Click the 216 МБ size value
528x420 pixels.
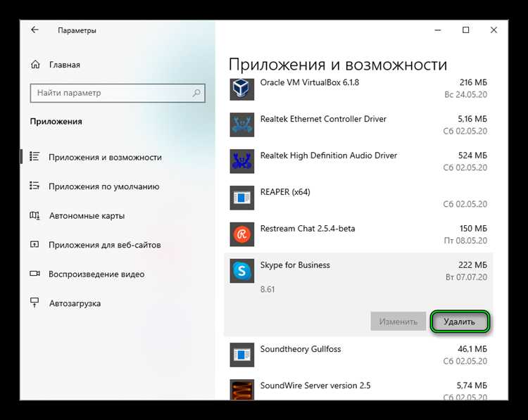[x=473, y=82]
